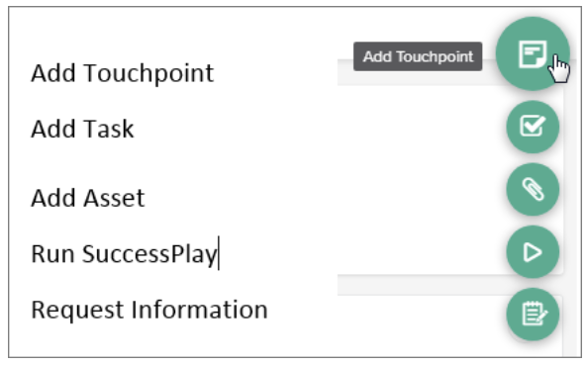Click the word 'Touchpoint' in the left label

148,74
